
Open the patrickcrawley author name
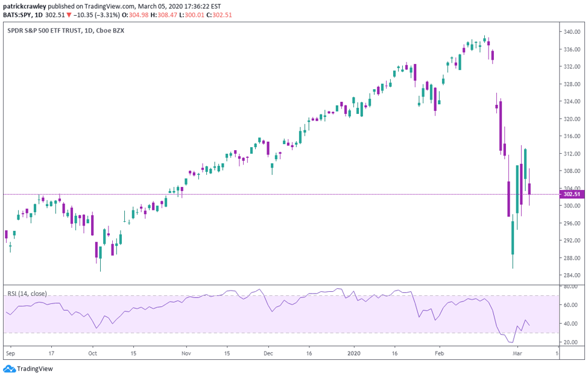[25, 7]
